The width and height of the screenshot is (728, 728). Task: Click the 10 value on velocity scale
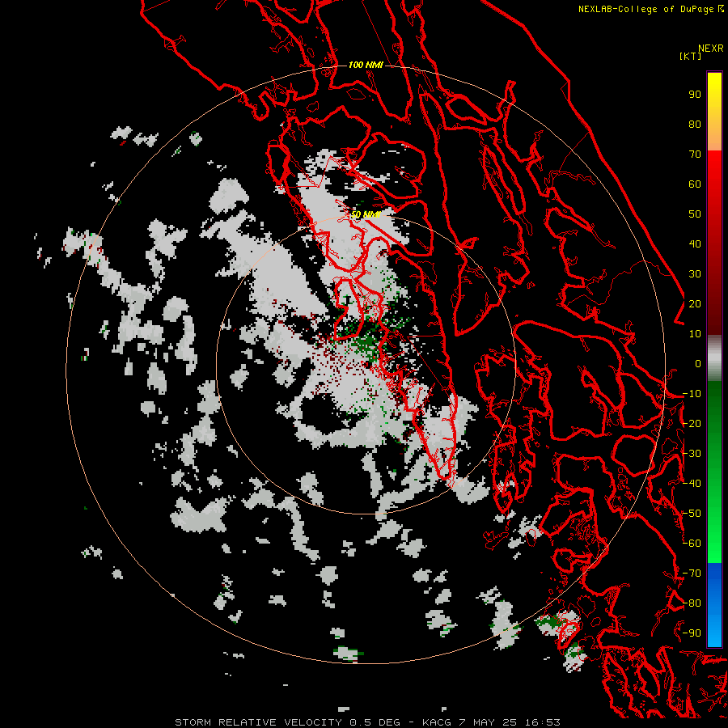[695, 334]
